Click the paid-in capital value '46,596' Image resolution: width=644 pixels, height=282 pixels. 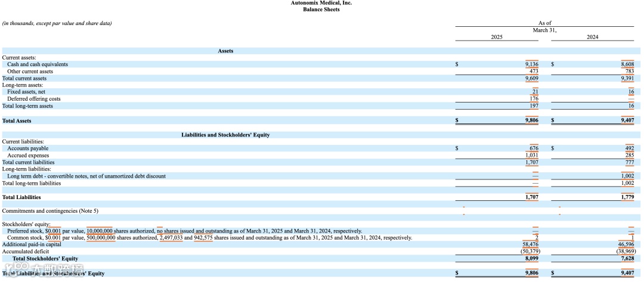click(x=626, y=244)
